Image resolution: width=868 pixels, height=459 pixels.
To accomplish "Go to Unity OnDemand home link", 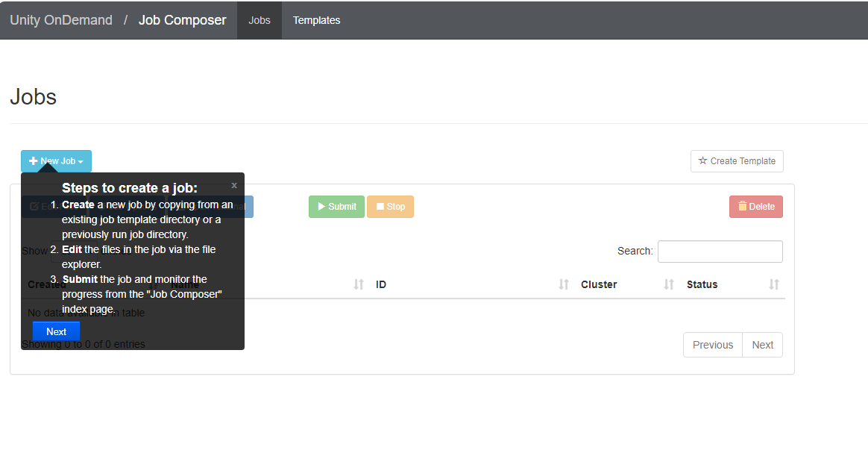I will (x=61, y=20).
